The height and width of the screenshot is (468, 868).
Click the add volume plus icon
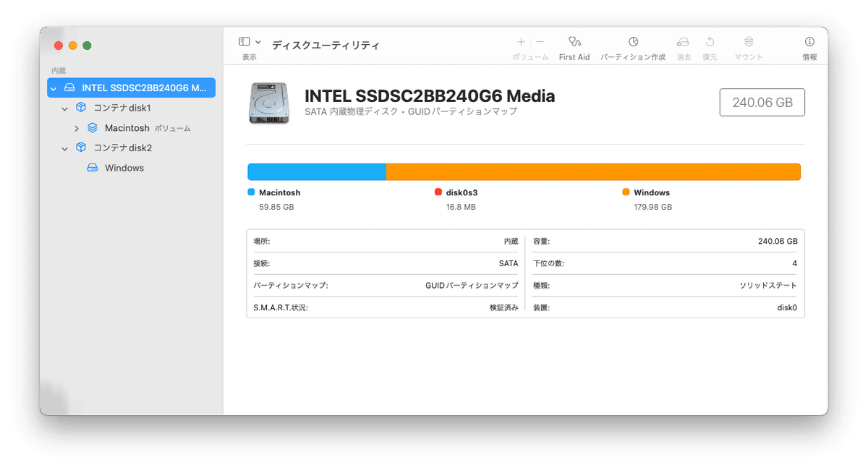click(521, 42)
